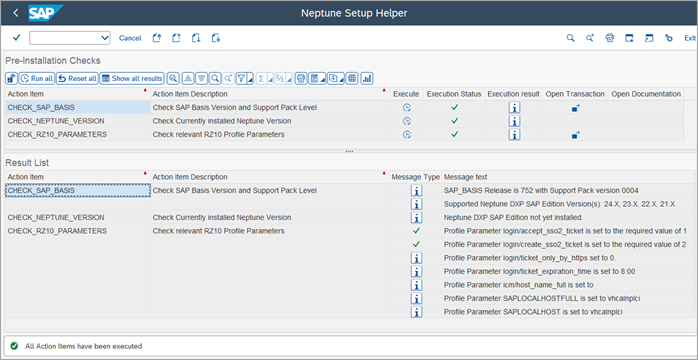Click the next page navigation icon
The height and width of the screenshot is (360, 698).
(196, 38)
